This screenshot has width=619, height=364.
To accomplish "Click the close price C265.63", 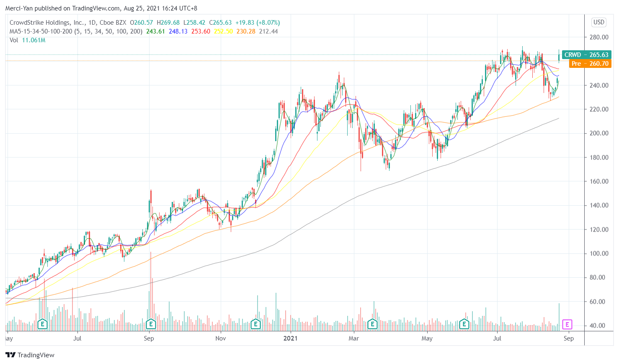I will [x=220, y=23].
